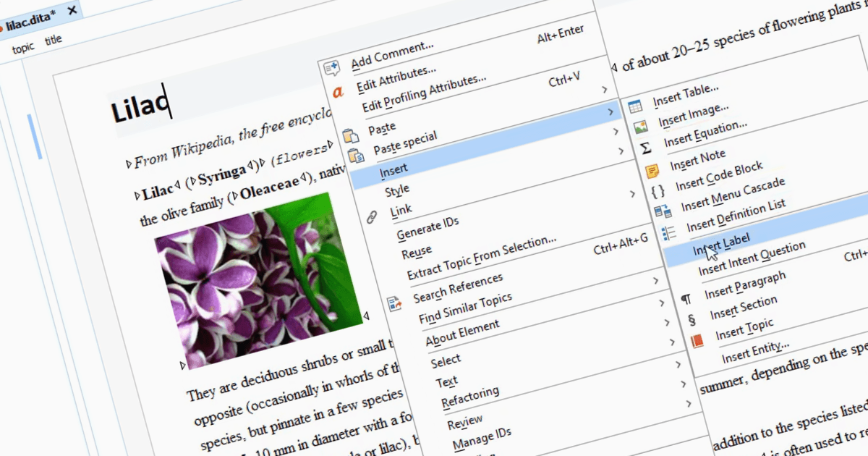Choose Extract Topic From Selection
This screenshot has height=456, width=868.
pos(480,258)
